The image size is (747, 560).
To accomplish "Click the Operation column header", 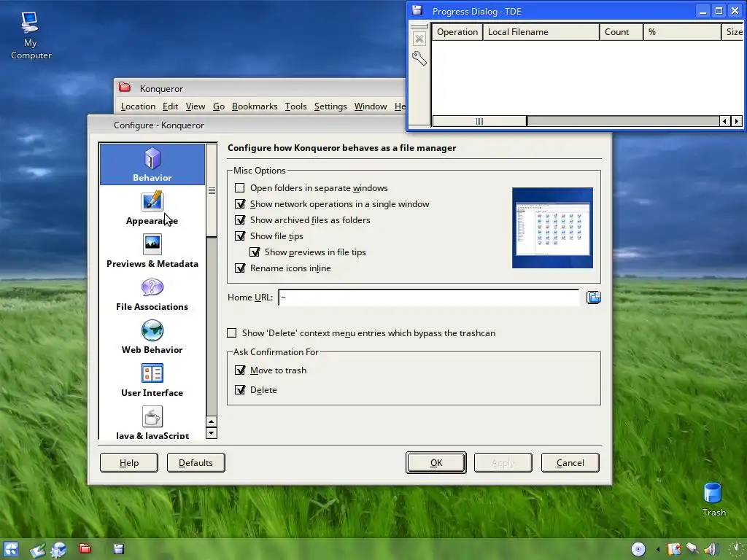I will pyautogui.click(x=457, y=32).
